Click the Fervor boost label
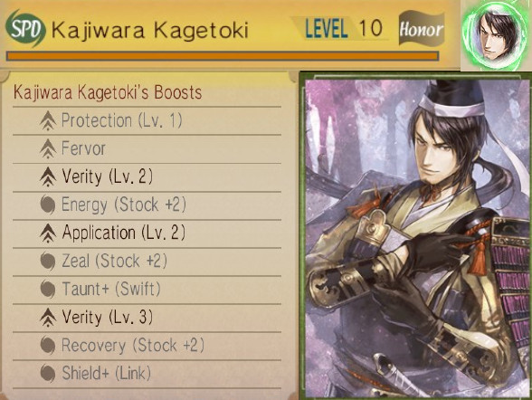This screenshot has height=400, width=532. tap(83, 149)
